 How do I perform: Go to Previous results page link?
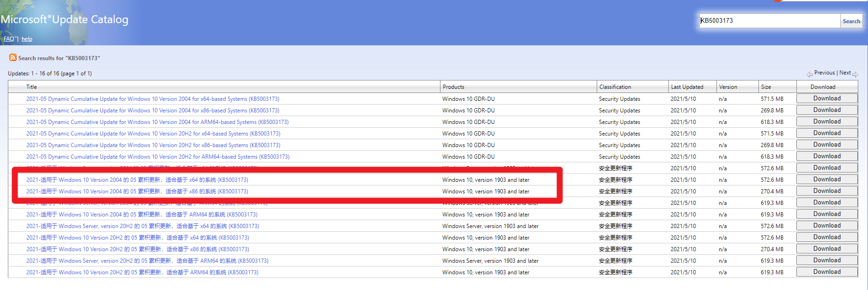pos(825,73)
